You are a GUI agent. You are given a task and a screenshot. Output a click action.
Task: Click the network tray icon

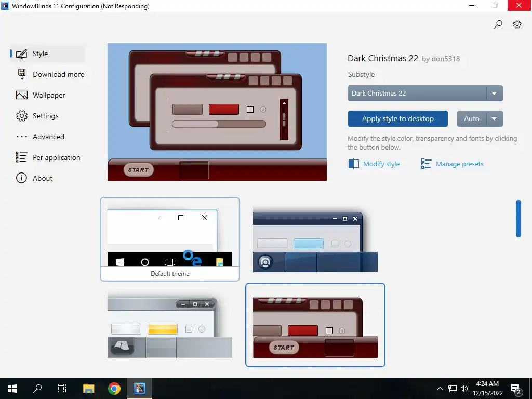453,389
